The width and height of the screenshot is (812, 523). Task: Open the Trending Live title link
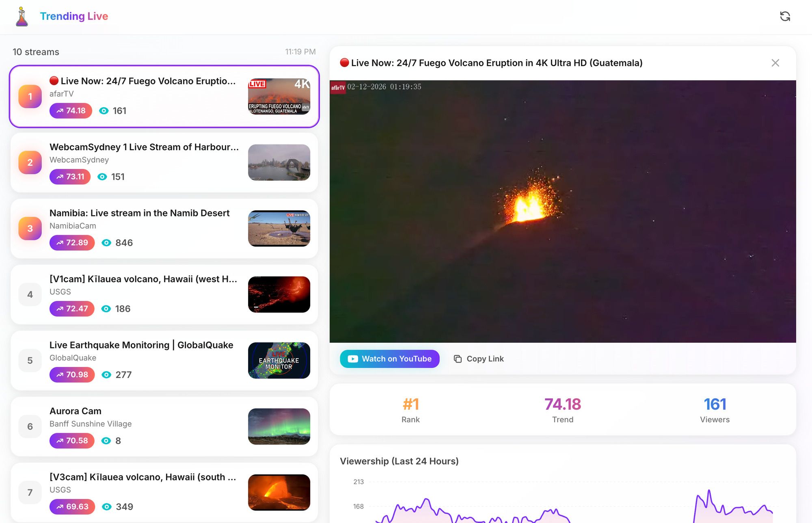tap(74, 16)
